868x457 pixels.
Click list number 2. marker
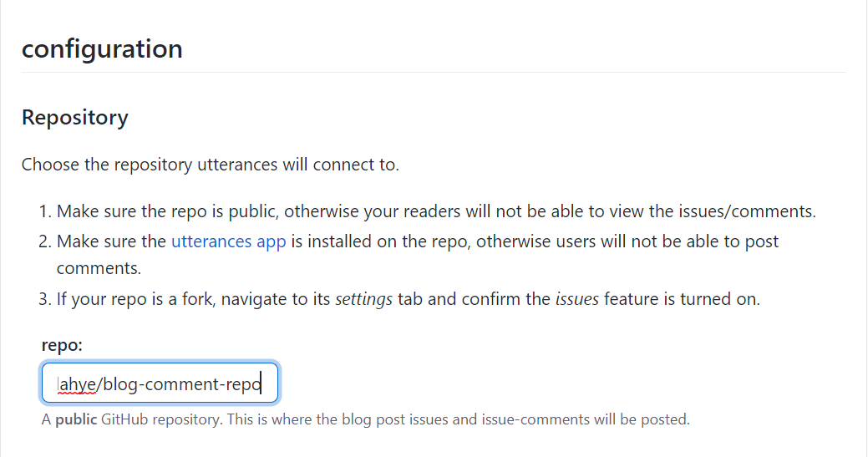pyautogui.click(x=45, y=241)
